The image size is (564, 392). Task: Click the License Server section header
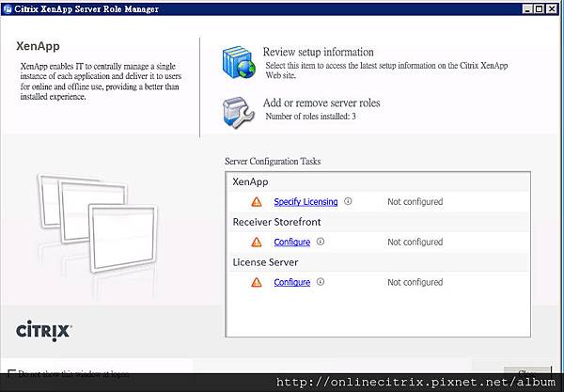click(x=265, y=262)
